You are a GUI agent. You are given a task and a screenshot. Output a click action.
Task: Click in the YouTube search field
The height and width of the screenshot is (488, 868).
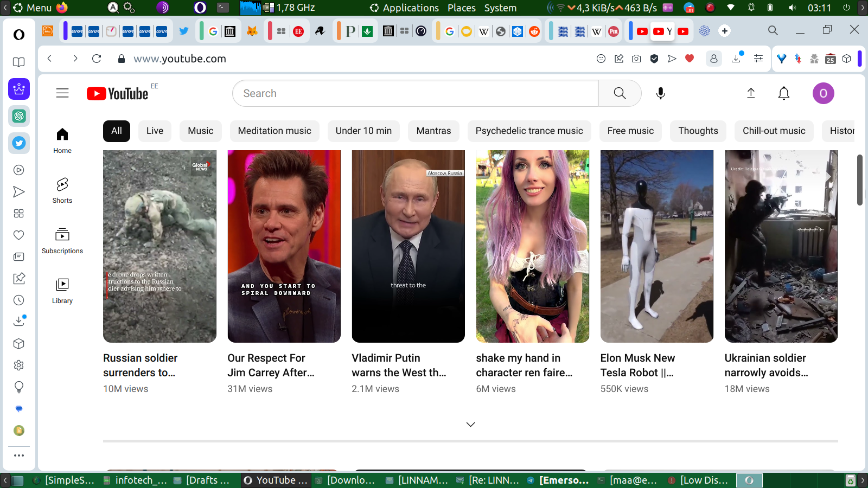point(415,93)
